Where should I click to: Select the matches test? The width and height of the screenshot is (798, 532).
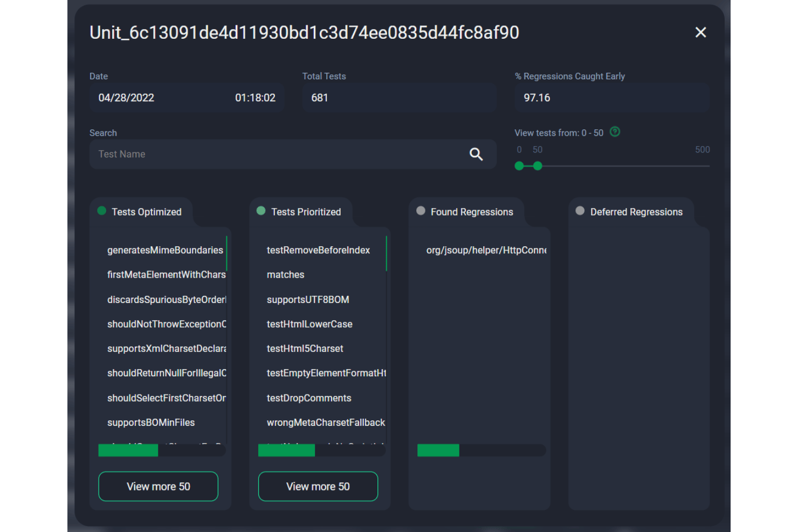point(285,275)
